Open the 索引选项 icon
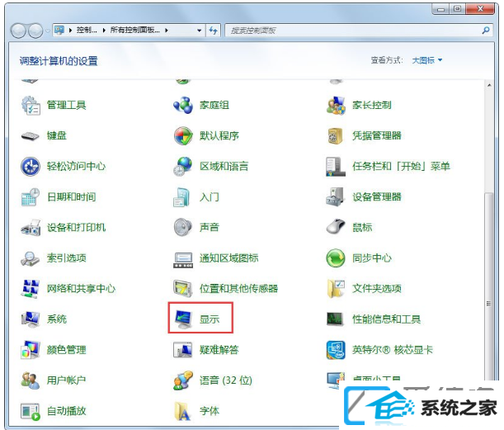 (x=31, y=258)
